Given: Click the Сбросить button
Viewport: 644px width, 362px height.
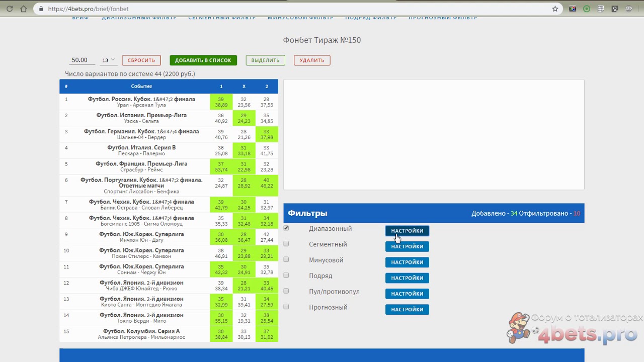Looking at the screenshot, I should (x=141, y=60).
